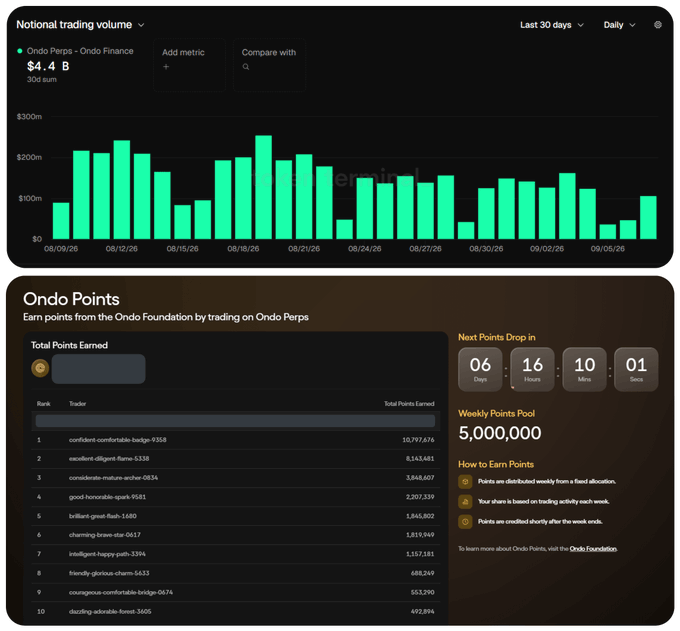Click the Add metric box

coord(189,65)
